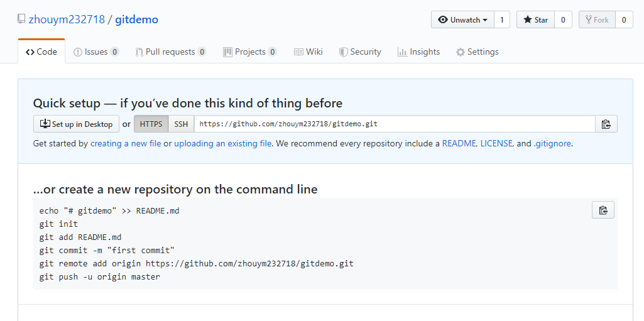The image size is (644, 321).
Task: Click the .gitignore link
Action: tap(552, 144)
